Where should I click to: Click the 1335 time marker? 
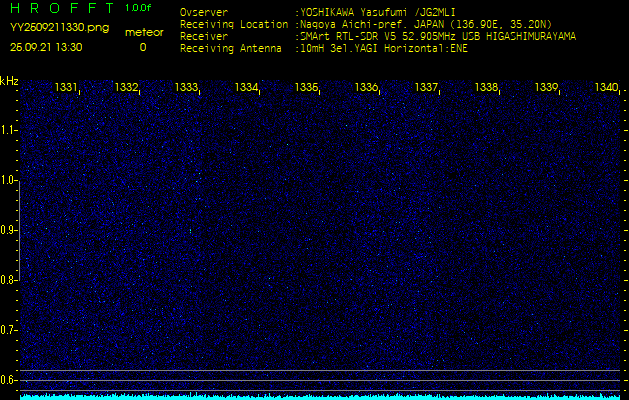306,88
